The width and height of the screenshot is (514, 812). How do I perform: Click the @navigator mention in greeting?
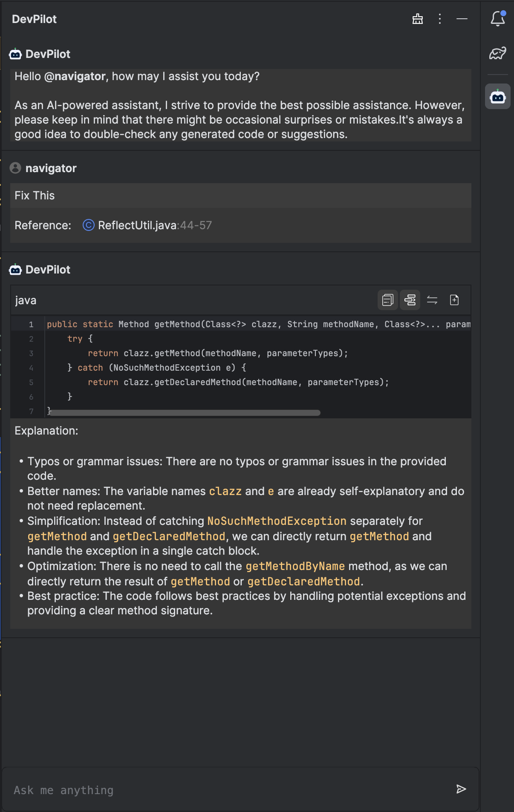click(75, 76)
